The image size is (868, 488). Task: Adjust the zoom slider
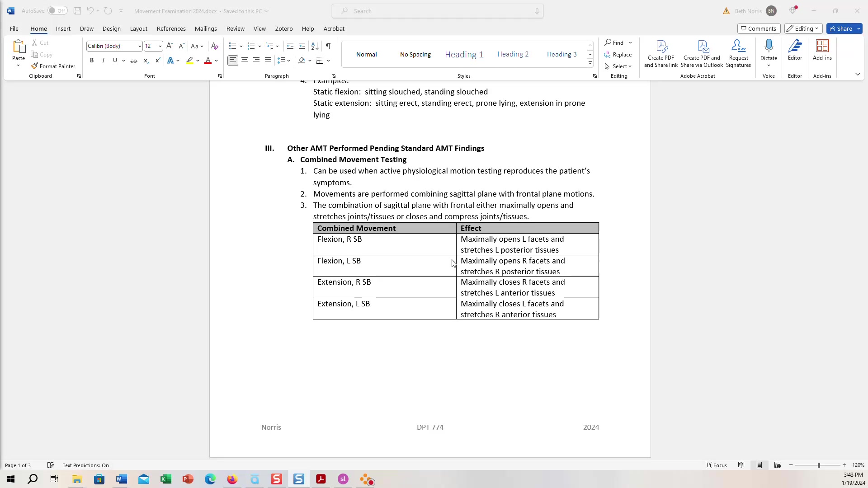(x=818, y=465)
